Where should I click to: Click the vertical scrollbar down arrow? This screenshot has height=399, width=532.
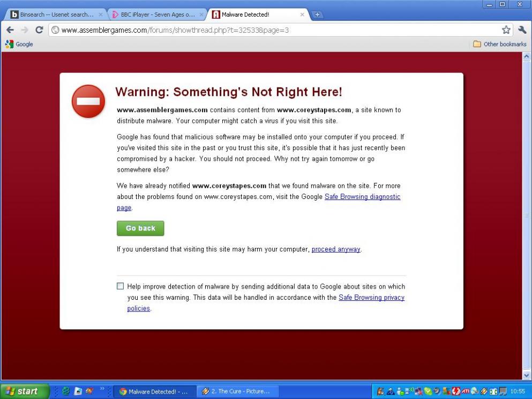coord(526,375)
